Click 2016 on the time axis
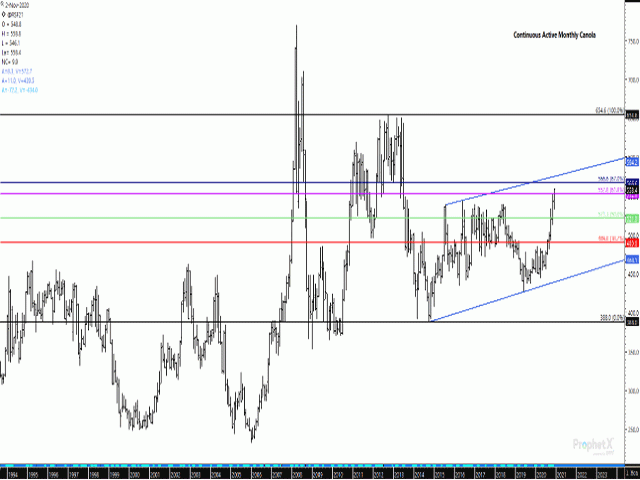This screenshot has width=640, height=480. pos(460,476)
